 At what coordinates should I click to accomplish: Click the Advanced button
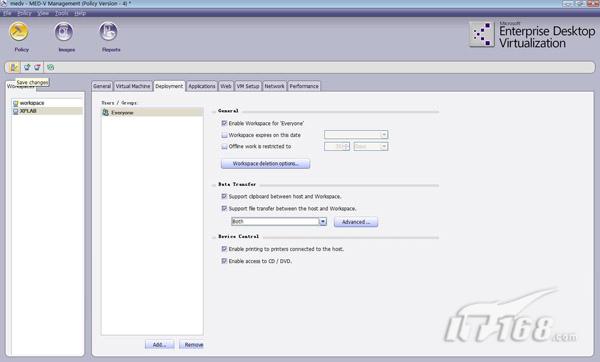pos(356,222)
